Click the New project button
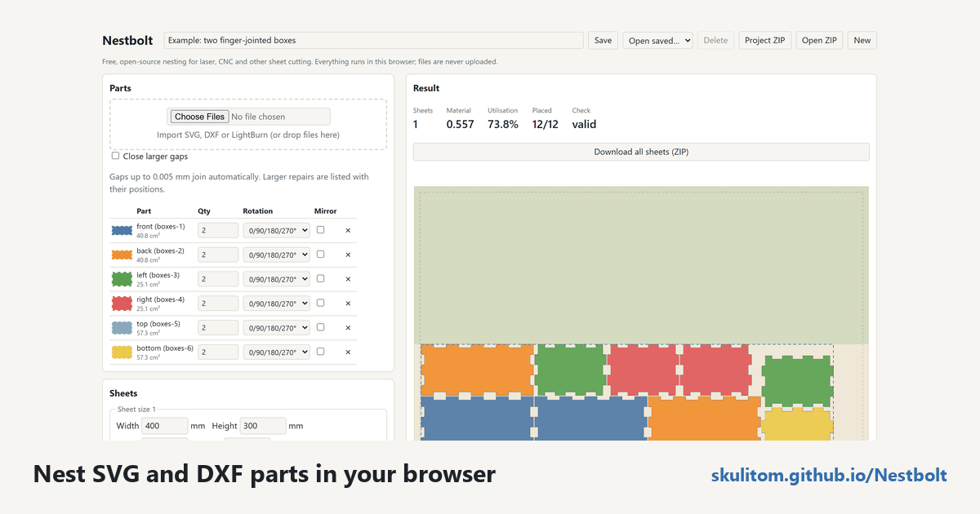980x514 pixels. (862, 41)
